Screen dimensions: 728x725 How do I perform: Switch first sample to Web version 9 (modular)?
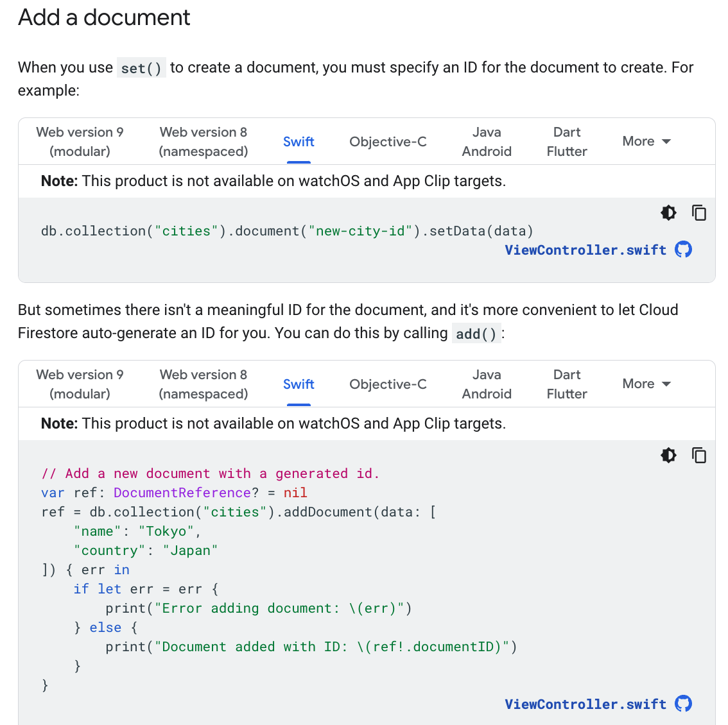pyautogui.click(x=80, y=142)
